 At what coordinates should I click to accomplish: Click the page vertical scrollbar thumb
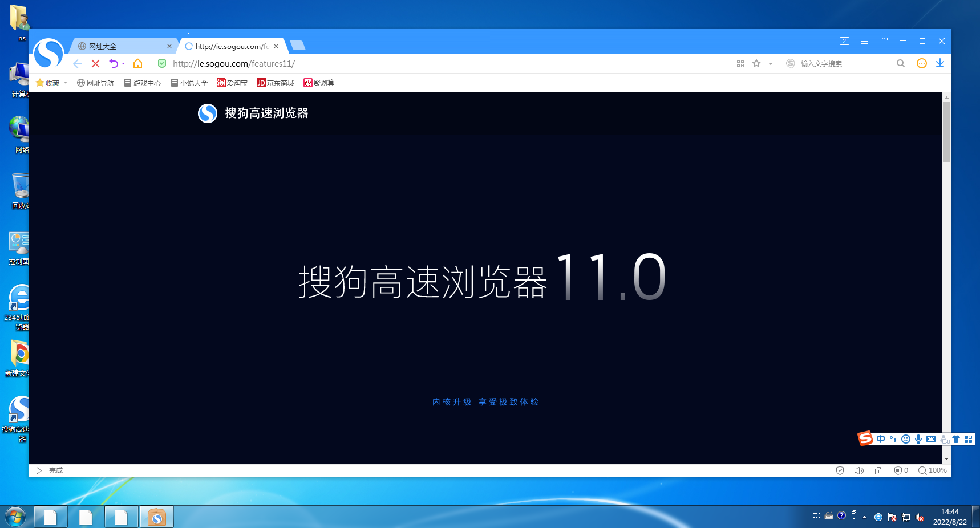pyautogui.click(x=946, y=132)
